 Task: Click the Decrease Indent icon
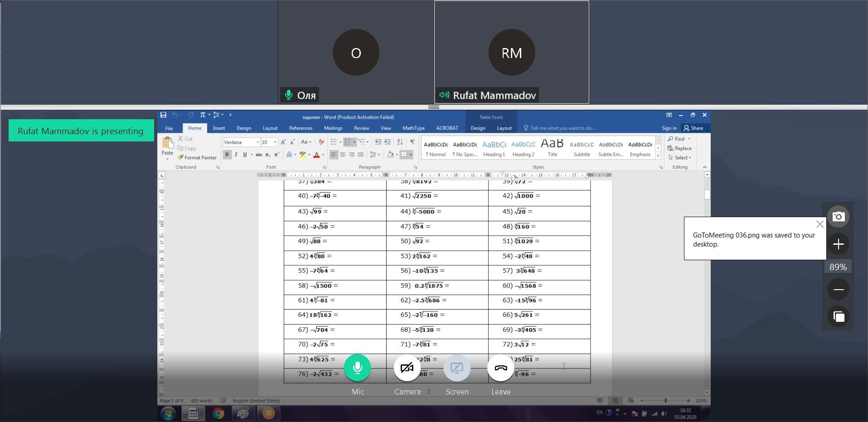click(378, 142)
